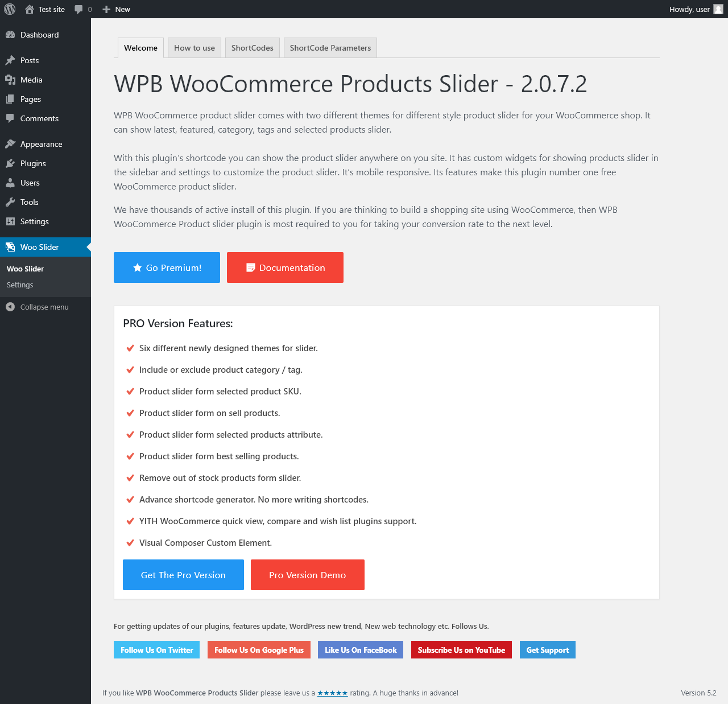Click 'Advance shortcode generator' feature text
The height and width of the screenshot is (704, 728).
254,500
